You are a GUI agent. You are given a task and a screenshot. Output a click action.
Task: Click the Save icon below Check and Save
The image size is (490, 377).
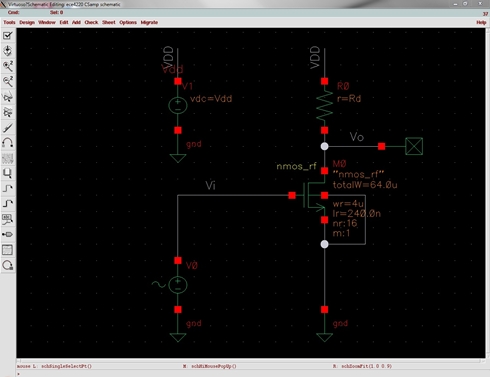(x=8, y=51)
